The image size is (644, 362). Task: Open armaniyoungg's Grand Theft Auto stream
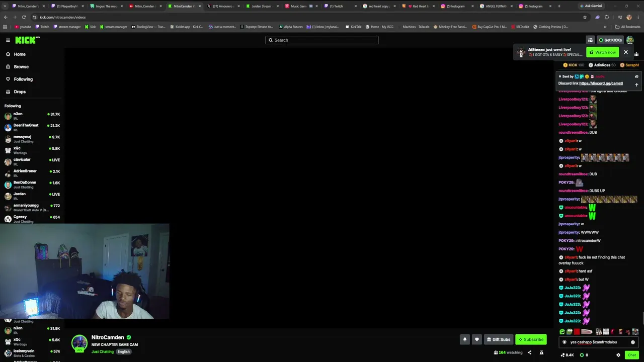coord(31,208)
